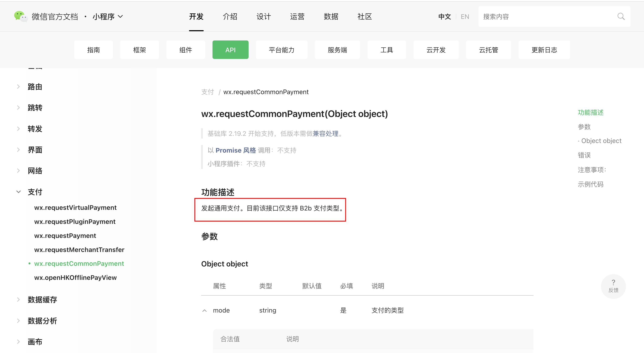Jump to 示例代码 in page outline
Screen dimensions: 644x353
click(x=591, y=184)
